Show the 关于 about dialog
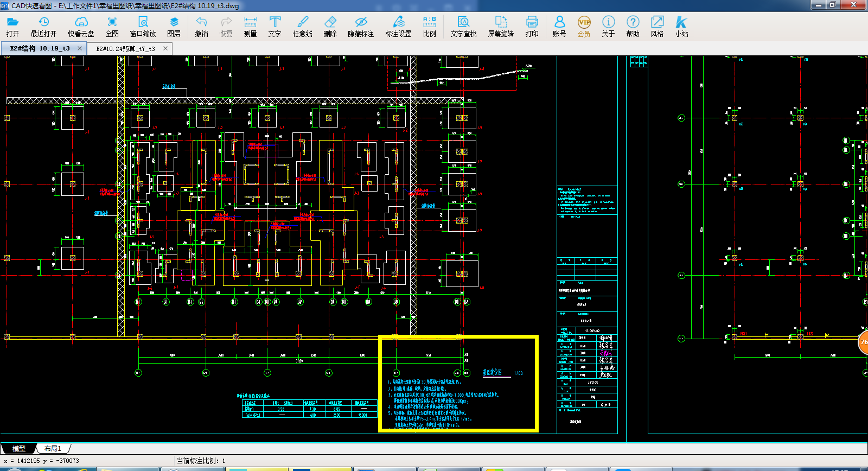 click(608, 26)
